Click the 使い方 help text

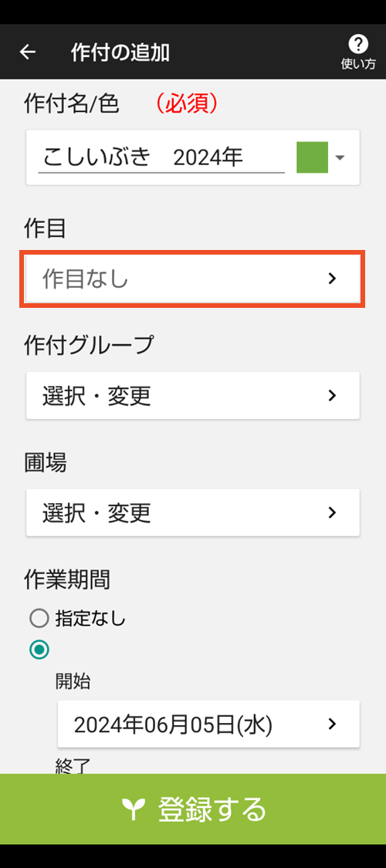coord(358,64)
